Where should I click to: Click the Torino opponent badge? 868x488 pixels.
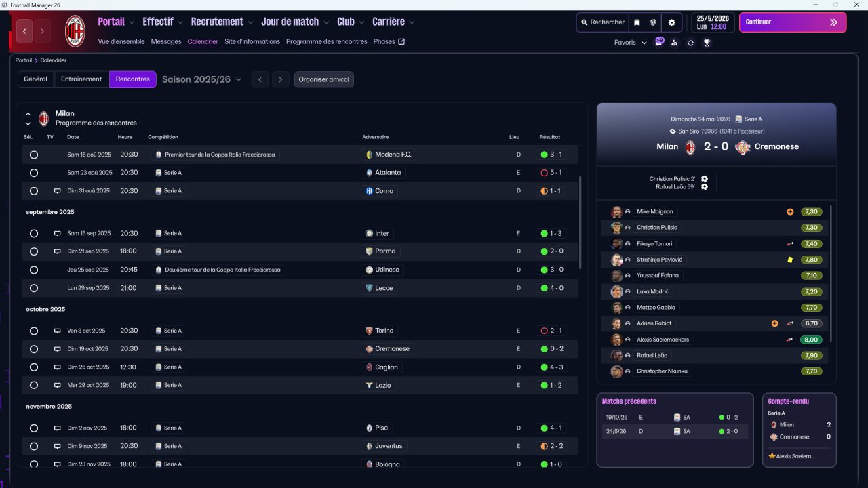[370, 331]
